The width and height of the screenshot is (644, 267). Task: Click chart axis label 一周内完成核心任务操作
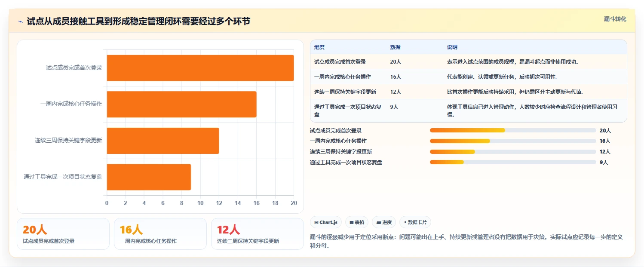tap(71, 104)
